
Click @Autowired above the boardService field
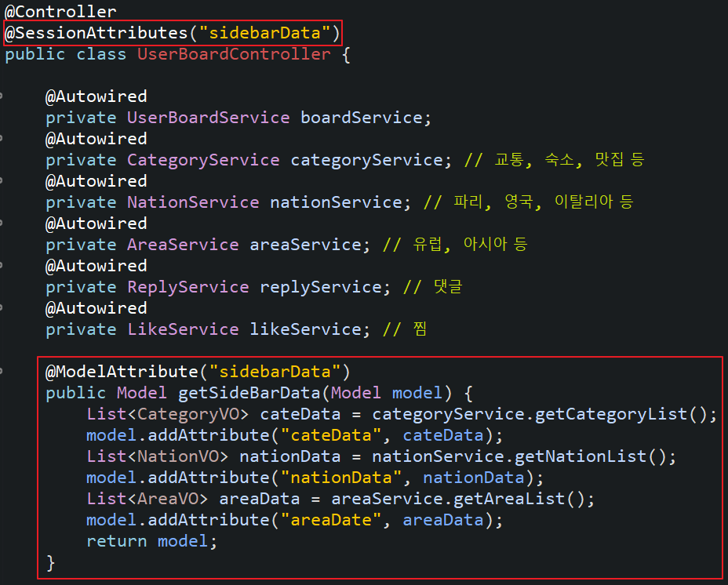coord(96,96)
